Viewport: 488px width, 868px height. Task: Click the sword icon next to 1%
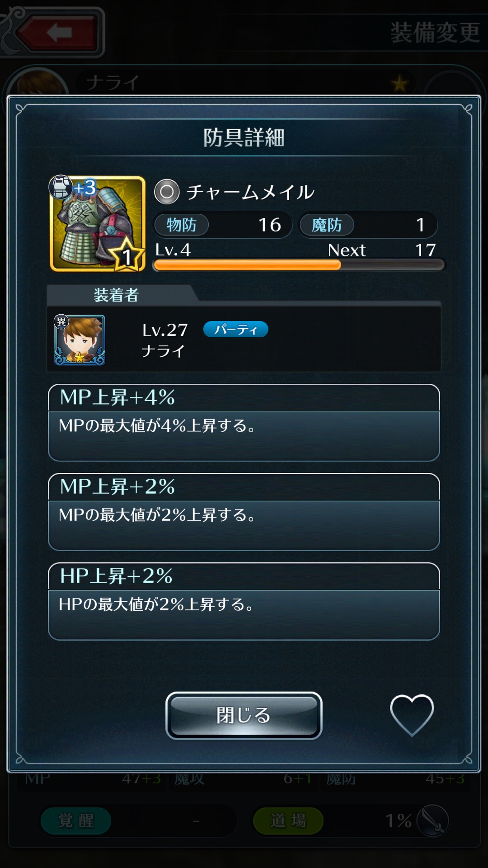(x=432, y=821)
